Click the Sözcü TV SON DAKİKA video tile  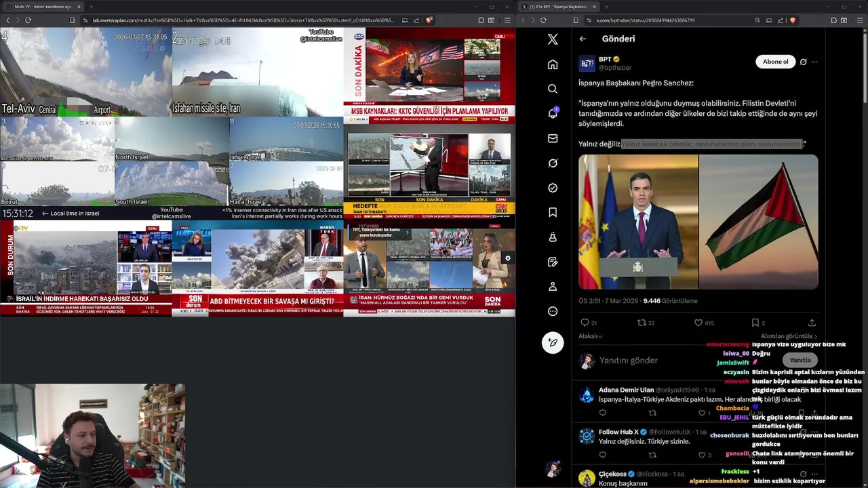(429, 77)
